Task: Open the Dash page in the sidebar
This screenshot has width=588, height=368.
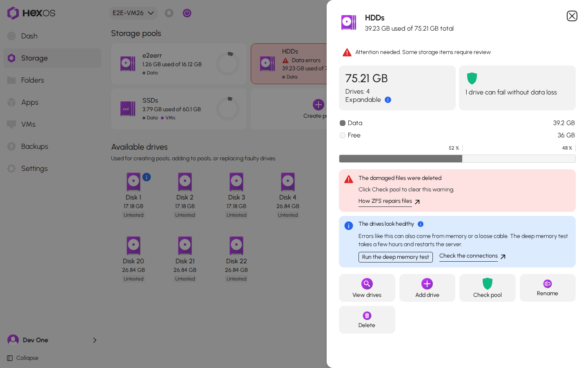Action: coord(52,36)
